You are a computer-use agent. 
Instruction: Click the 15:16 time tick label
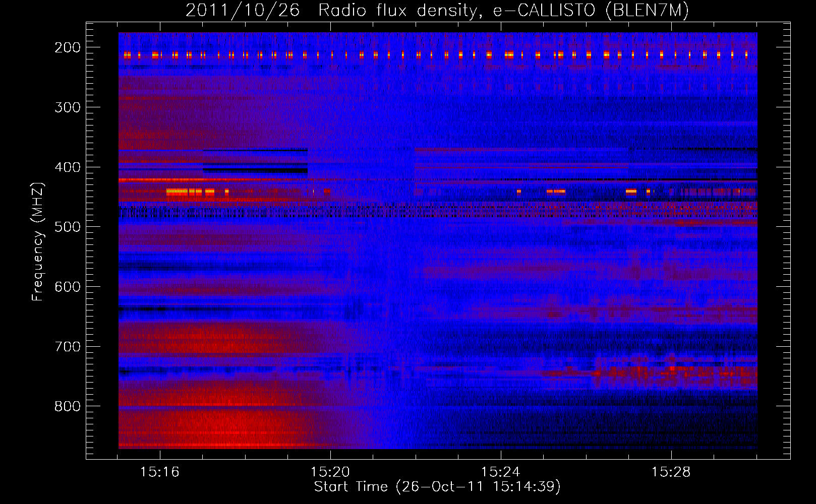pyautogui.click(x=160, y=472)
